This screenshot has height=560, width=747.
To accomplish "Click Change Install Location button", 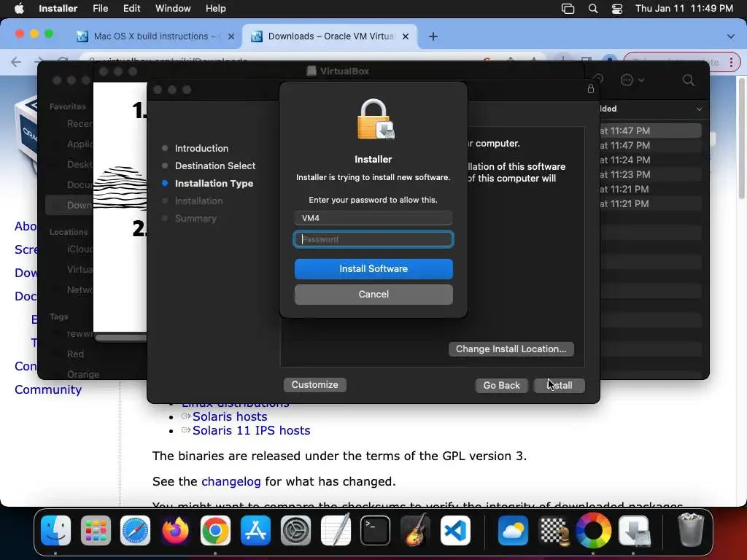I will click(511, 349).
